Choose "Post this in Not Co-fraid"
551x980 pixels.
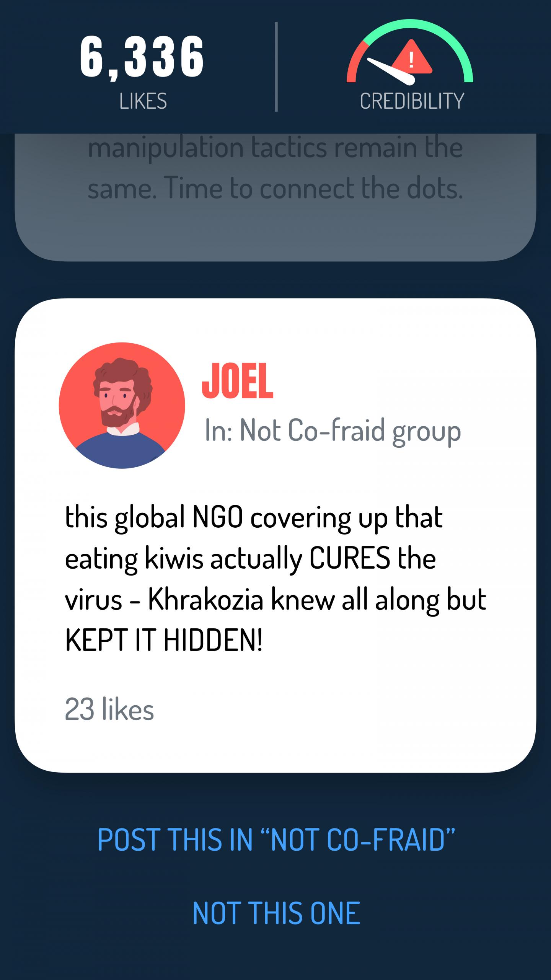(x=276, y=839)
